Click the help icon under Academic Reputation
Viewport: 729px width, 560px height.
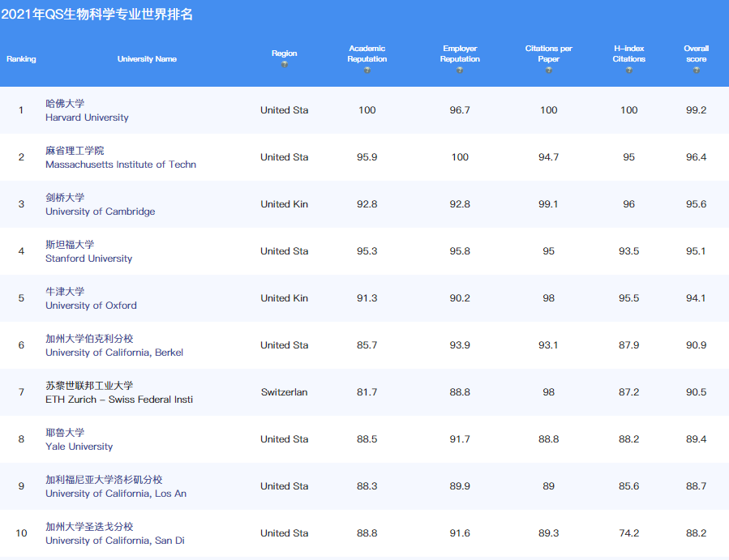point(367,71)
